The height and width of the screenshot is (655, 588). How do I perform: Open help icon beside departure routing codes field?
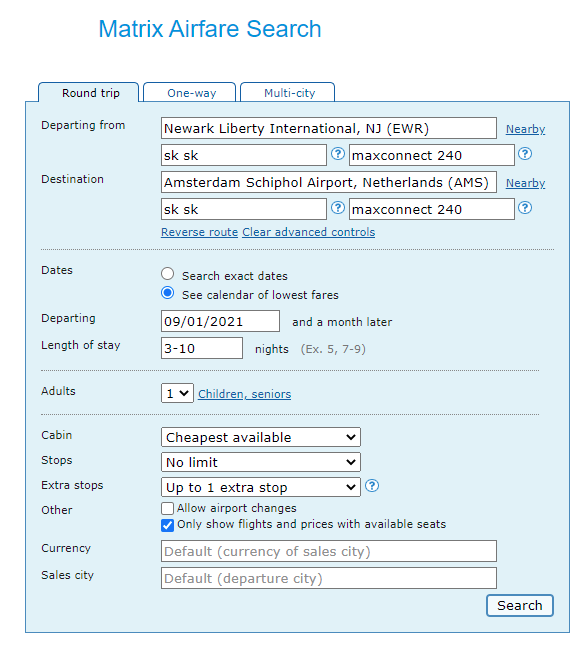pyautogui.click(x=337, y=154)
